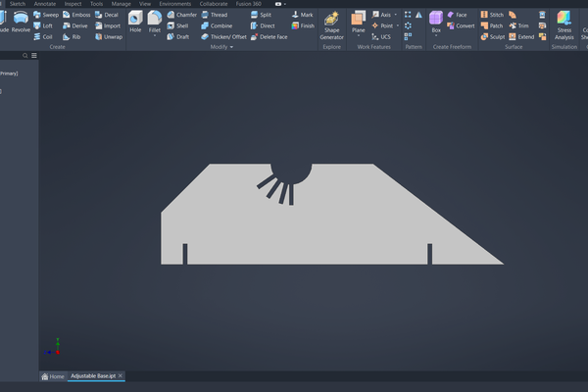Expand the Fillet dropdown arrow
This screenshot has height=392, width=588.
click(155, 36)
